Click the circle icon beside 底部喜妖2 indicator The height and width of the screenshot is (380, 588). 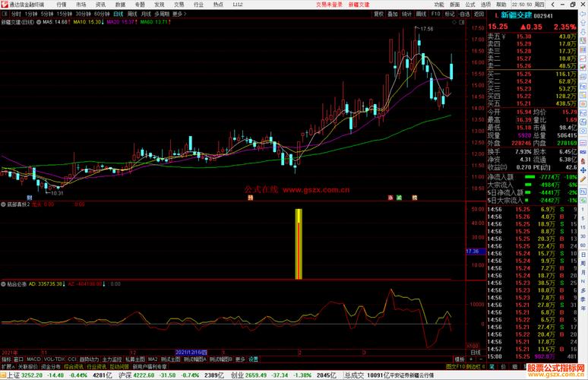point(3,204)
